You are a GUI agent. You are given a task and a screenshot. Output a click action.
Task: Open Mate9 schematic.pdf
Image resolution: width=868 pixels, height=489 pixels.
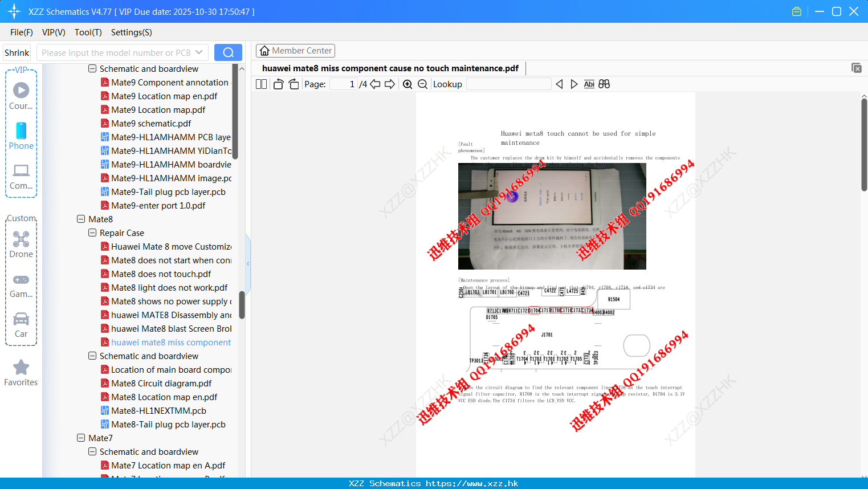coord(151,123)
